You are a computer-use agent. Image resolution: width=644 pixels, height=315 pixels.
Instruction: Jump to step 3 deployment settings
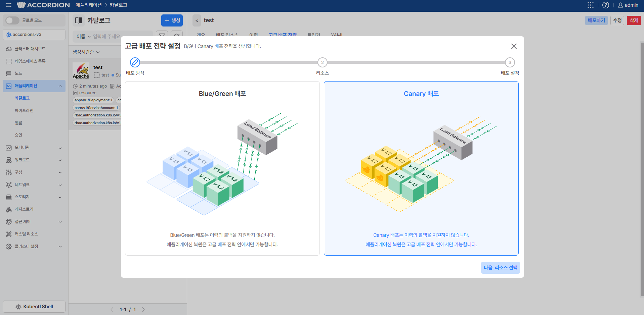tap(510, 62)
